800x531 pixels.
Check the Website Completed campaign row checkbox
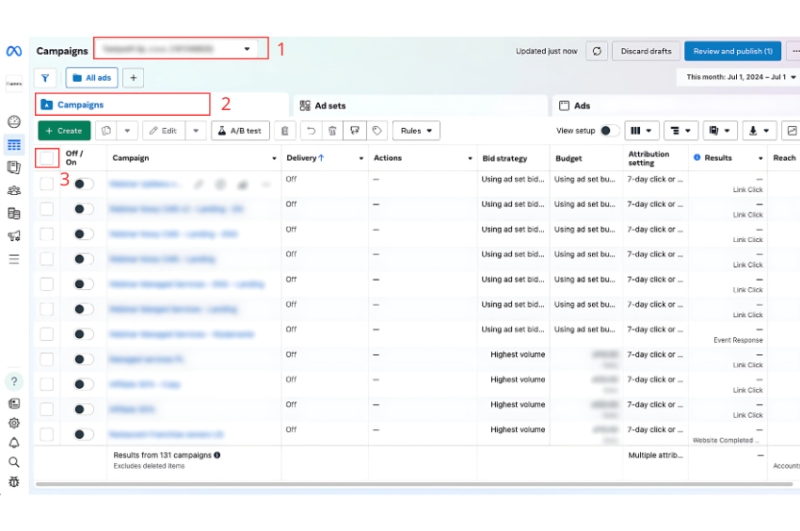click(x=46, y=435)
